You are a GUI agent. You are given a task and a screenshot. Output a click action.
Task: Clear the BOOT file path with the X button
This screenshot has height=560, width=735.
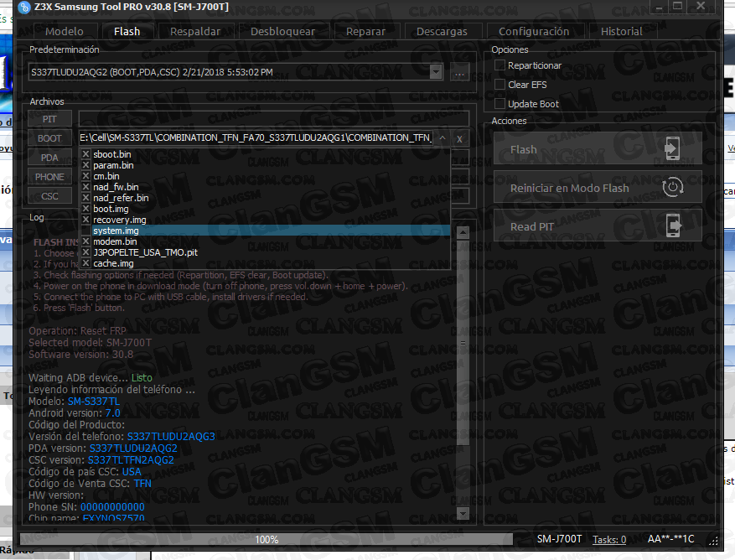click(x=459, y=139)
